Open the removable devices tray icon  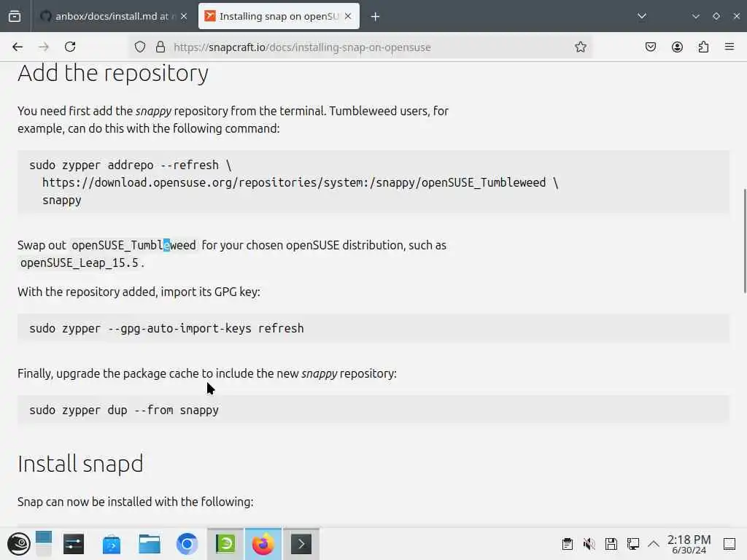(611, 544)
